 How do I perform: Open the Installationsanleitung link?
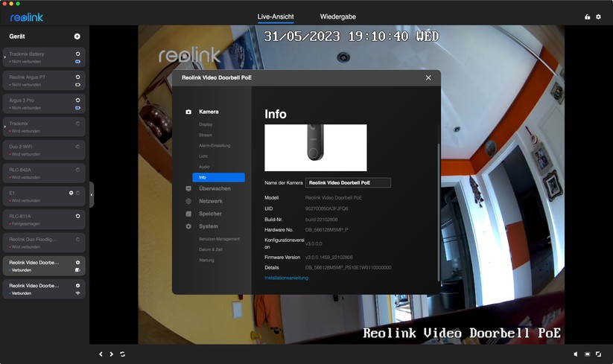286,278
